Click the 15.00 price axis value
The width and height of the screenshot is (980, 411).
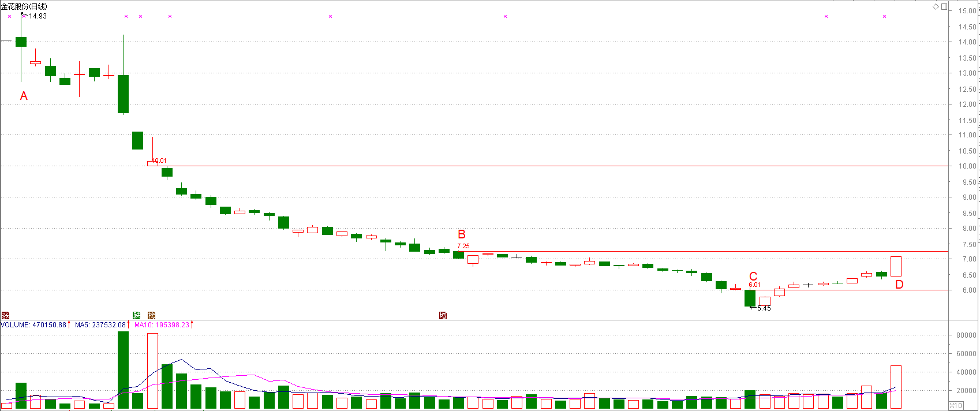tap(968, 11)
